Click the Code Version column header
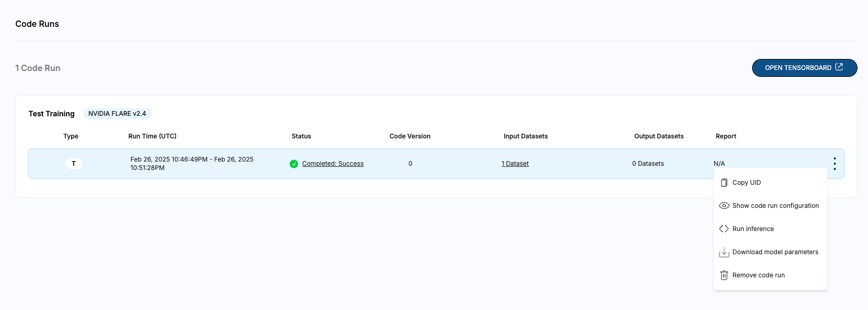868x310 pixels. 410,136
